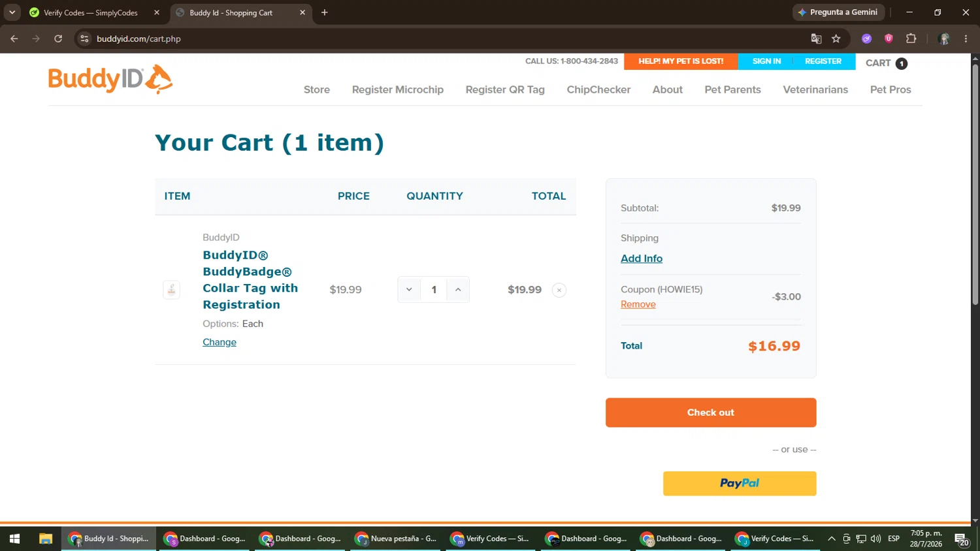
Task: Open a new browser tab
Action: tap(325, 12)
